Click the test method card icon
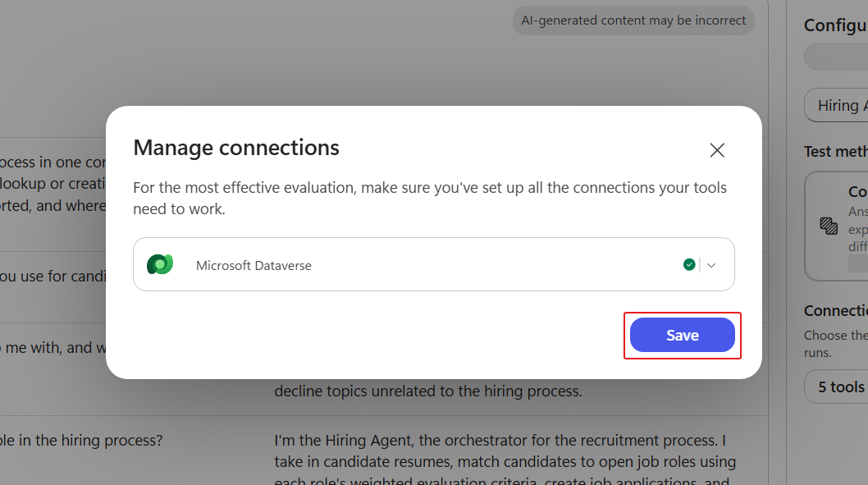This screenshot has width=868, height=485. (829, 226)
